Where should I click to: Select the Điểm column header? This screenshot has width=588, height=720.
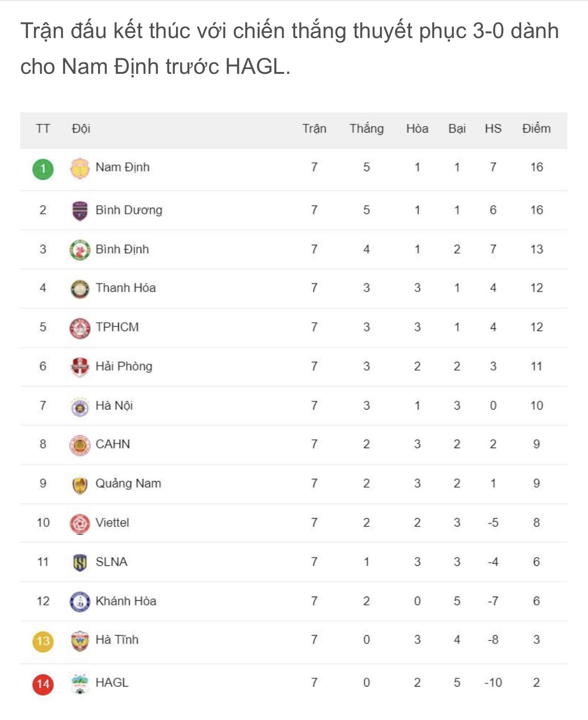click(536, 129)
